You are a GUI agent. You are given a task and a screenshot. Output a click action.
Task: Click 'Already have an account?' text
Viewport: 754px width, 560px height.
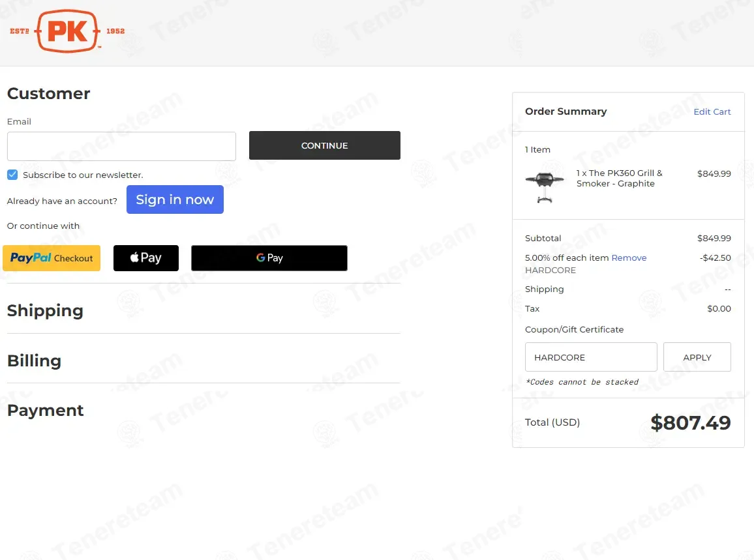pyautogui.click(x=62, y=201)
